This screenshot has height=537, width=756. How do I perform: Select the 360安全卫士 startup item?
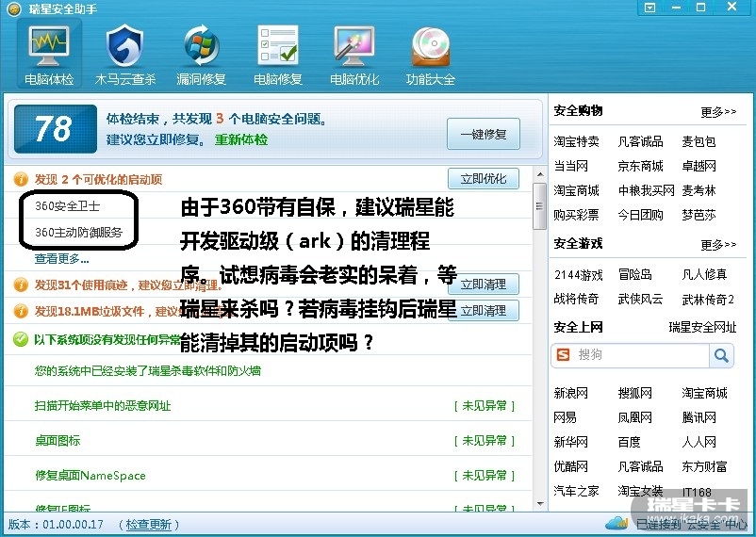[x=68, y=206]
